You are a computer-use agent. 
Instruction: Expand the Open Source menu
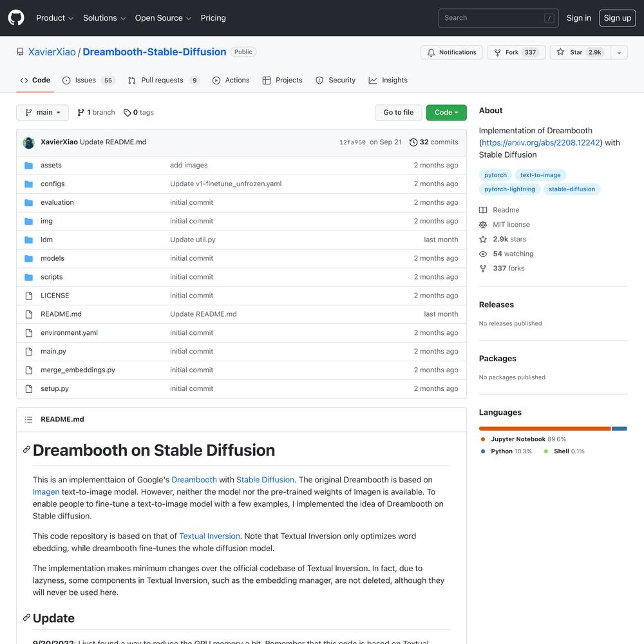[163, 18]
